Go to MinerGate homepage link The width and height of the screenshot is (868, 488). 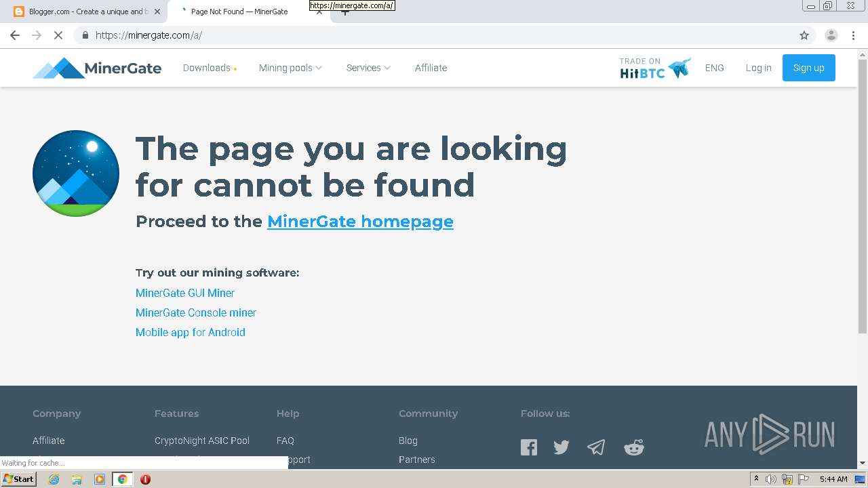(360, 222)
